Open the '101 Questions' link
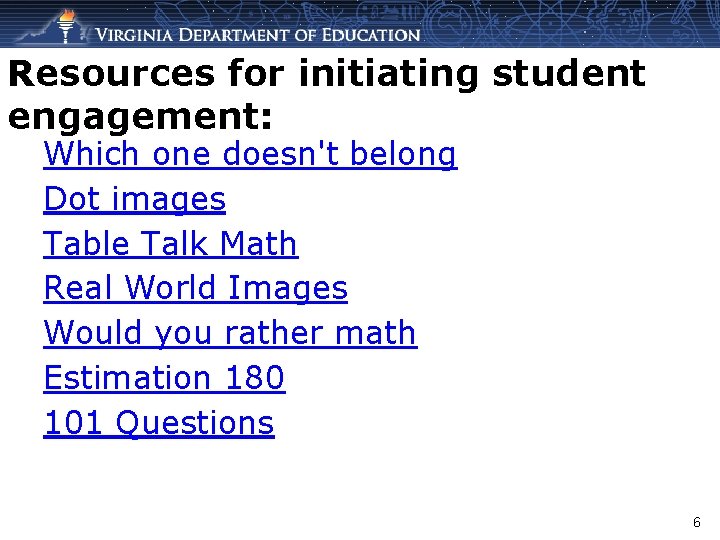Screen dimensions: 720x540 tap(159, 423)
